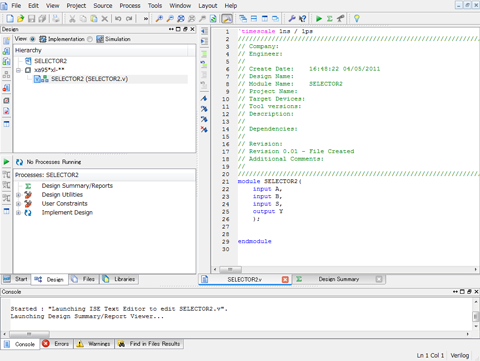Click the green Run process arrow in Processes panel
Viewport: 480px width, 361px height.
tap(6, 162)
